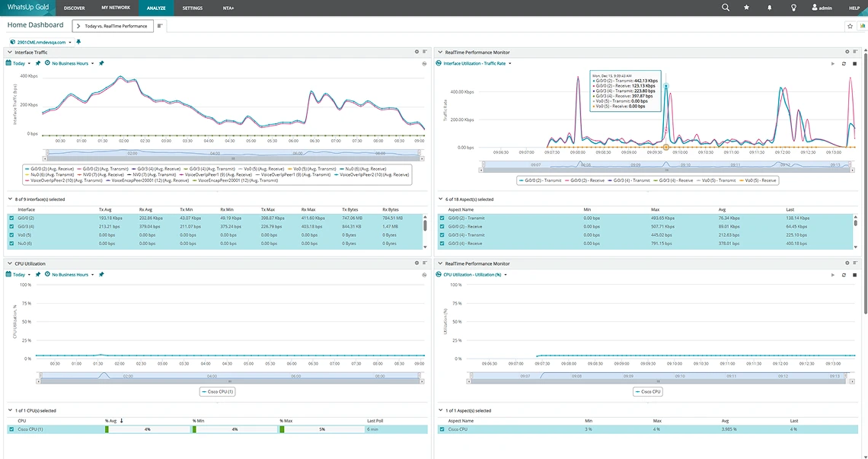Toggle the Cisco CPU (1) checkbox

click(11, 429)
